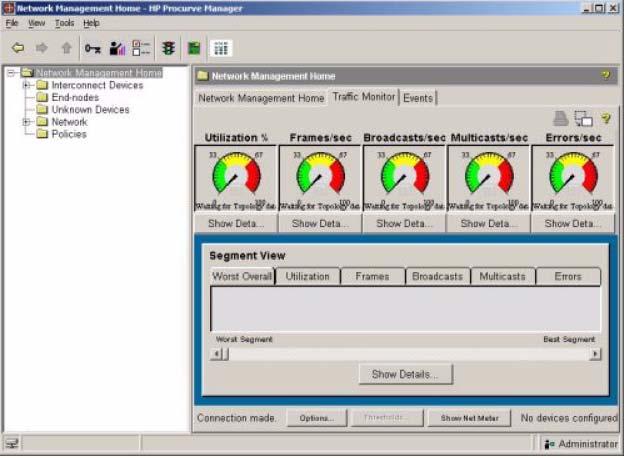Select the Frames segment tab
Image resolution: width=626 pixels, height=458 pixels.
pyautogui.click(x=372, y=276)
